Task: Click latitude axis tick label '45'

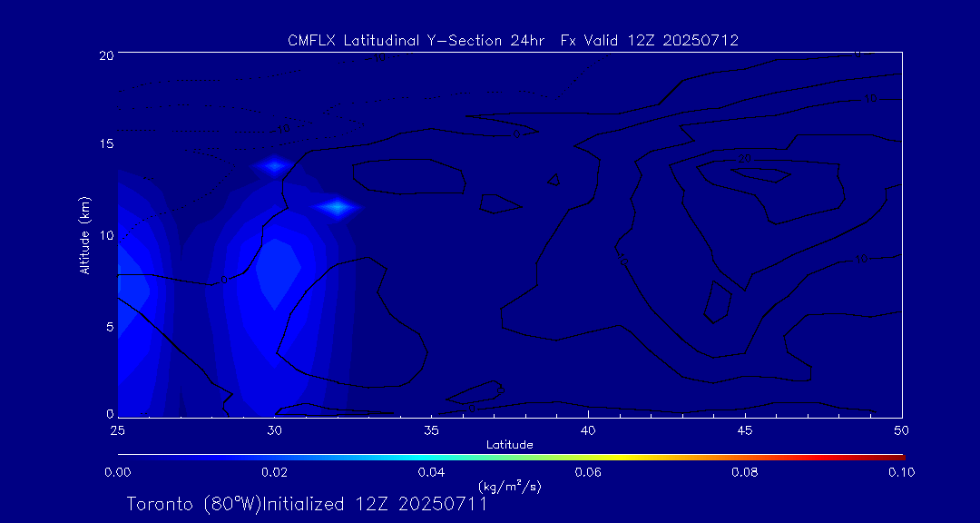Action: tap(744, 429)
